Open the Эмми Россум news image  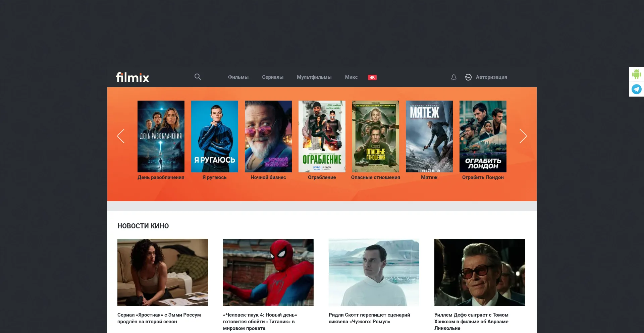coord(163,272)
